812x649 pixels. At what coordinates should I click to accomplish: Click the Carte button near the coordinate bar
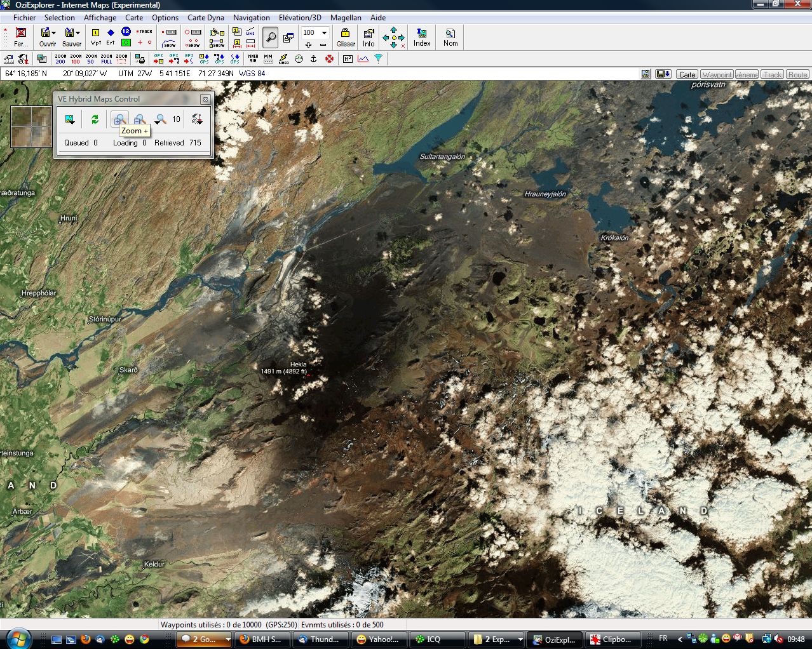coord(687,74)
